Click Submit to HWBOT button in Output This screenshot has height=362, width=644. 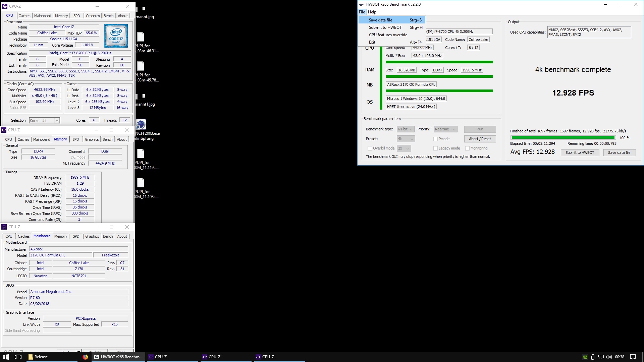[x=580, y=153]
